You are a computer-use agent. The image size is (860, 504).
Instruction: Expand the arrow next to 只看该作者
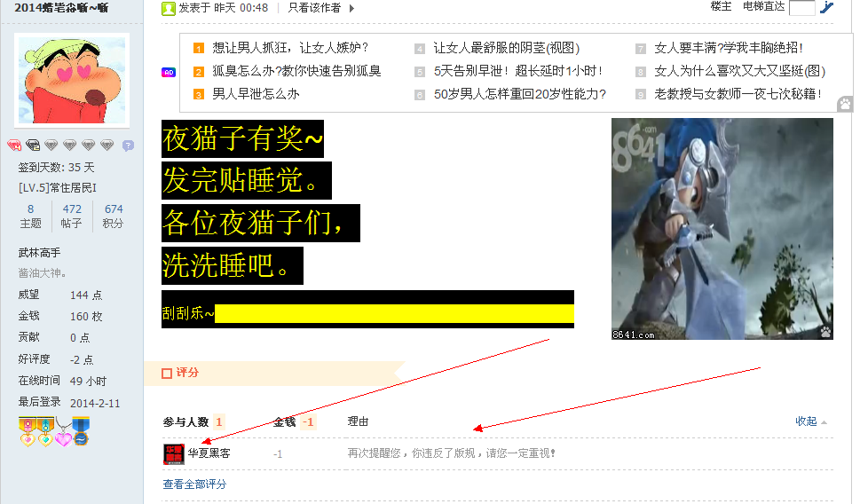pos(352,8)
